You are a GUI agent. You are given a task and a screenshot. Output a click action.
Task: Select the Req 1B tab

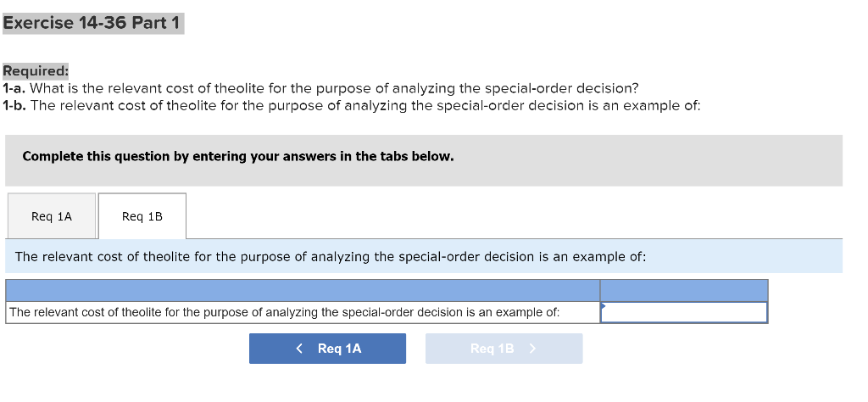pyautogui.click(x=142, y=216)
